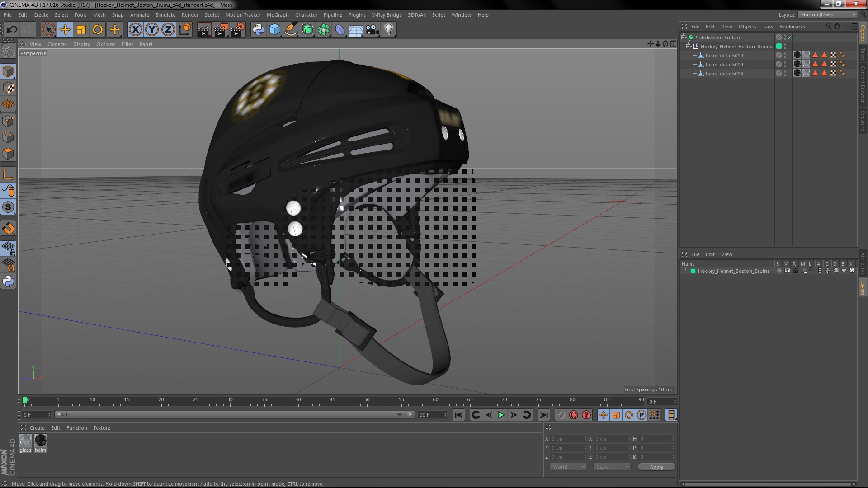
Task: Open the File menu
Action: point(8,15)
